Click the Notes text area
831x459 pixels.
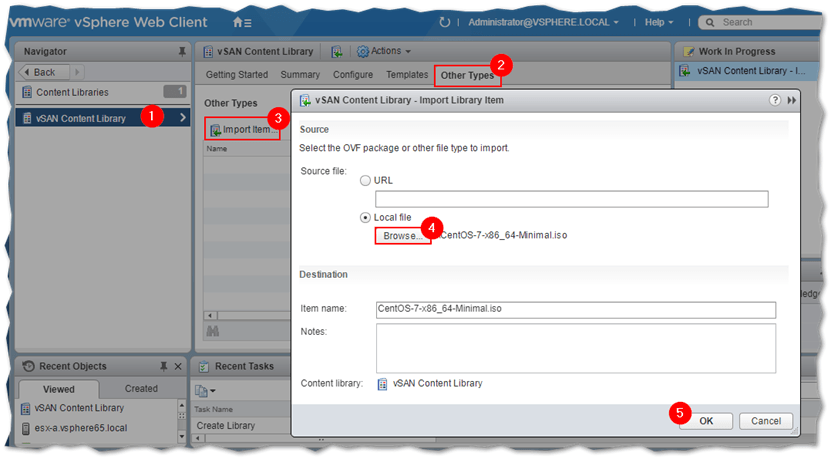576,348
